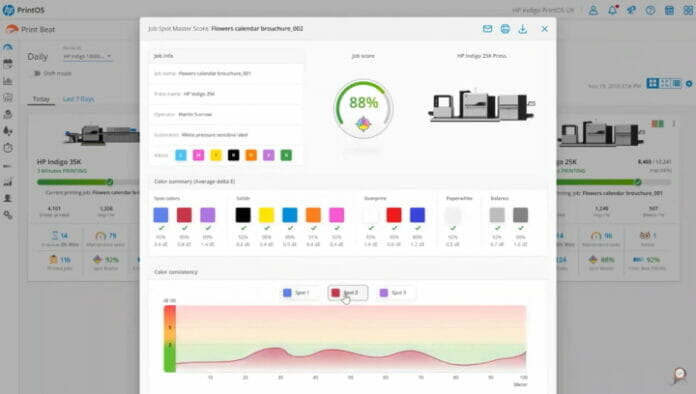Toggle Spot 3 series on the chart
This screenshot has width=696, height=394.
(x=396, y=293)
